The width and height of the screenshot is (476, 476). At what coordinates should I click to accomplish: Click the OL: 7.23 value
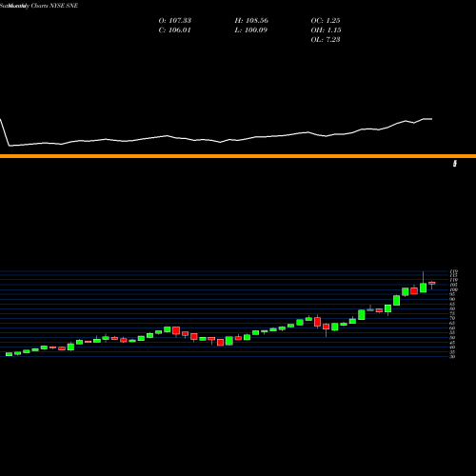[326, 40]
